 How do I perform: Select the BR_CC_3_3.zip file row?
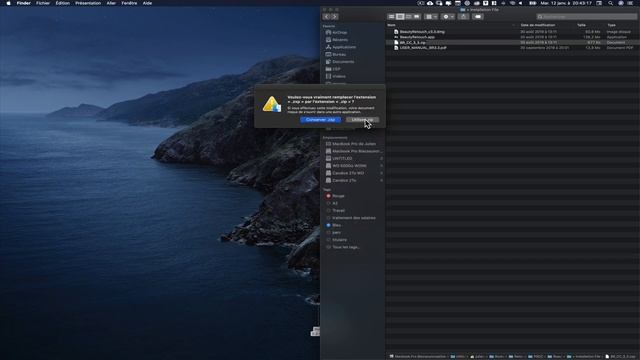point(513,42)
